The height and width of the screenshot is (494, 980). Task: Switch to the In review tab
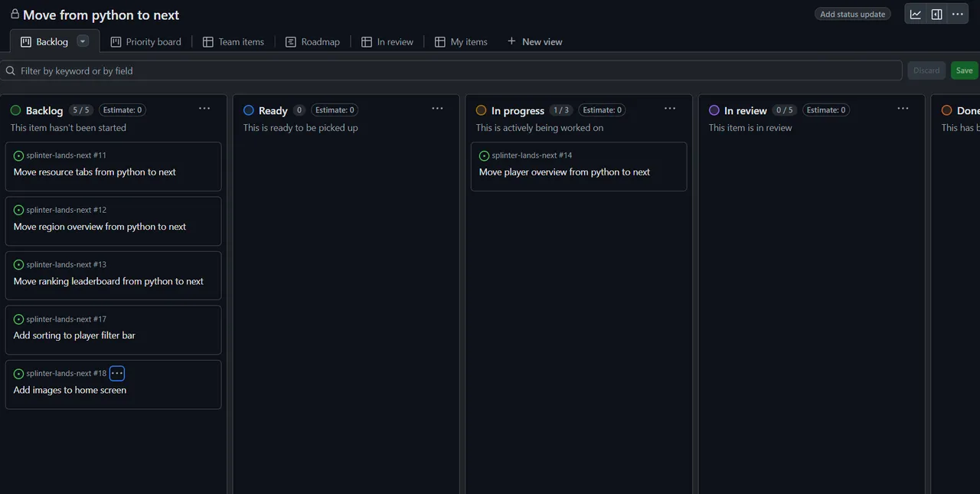387,41
